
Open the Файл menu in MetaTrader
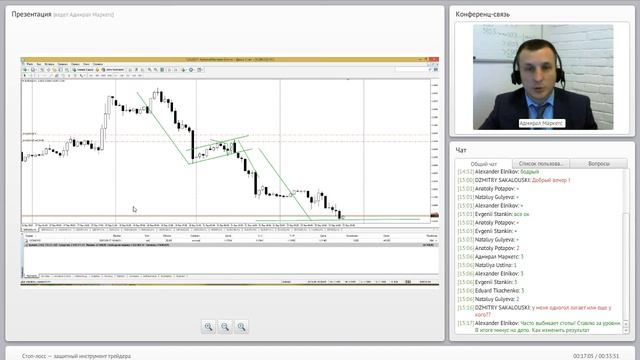coord(29,64)
